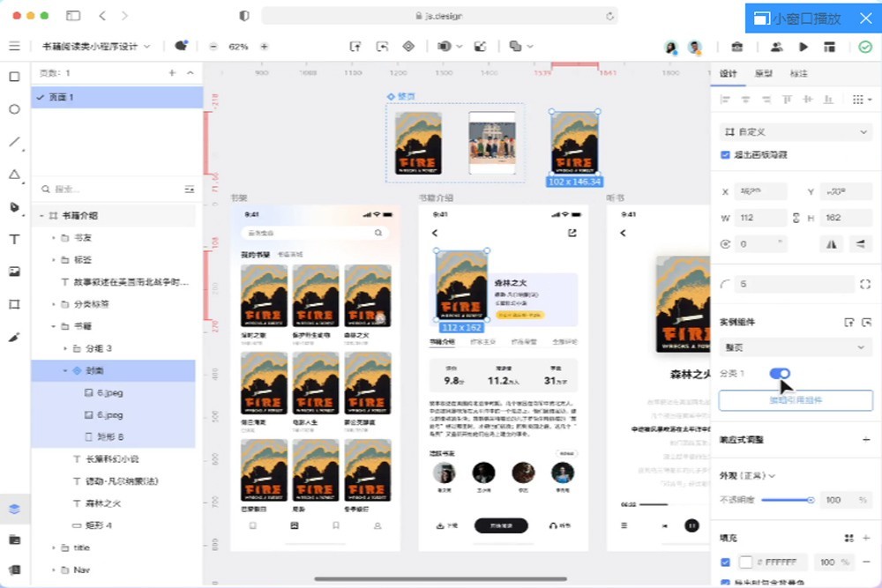This screenshot has width=882, height=588.
Task: Expand the Nav layer group
Action: (x=54, y=570)
